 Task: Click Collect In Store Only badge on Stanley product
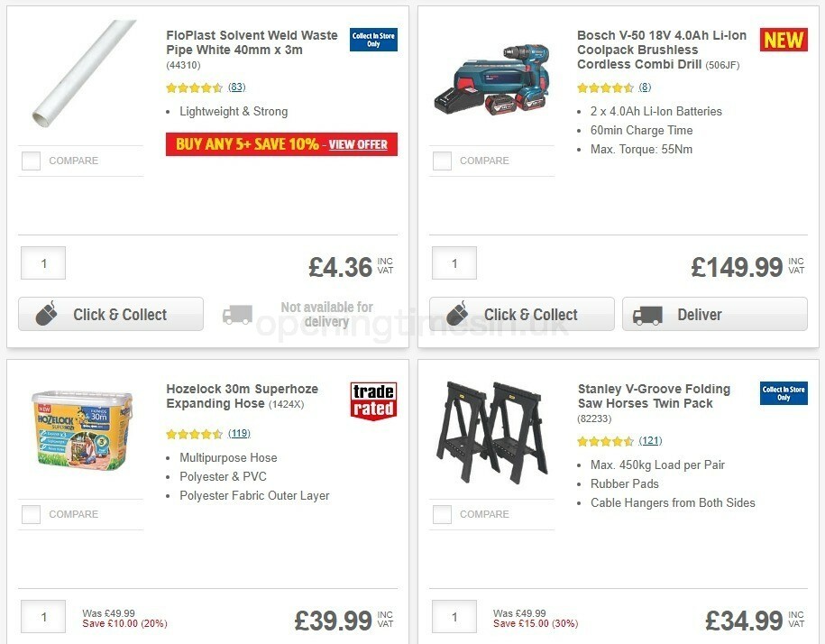pyautogui.click(x=783, y=394)
